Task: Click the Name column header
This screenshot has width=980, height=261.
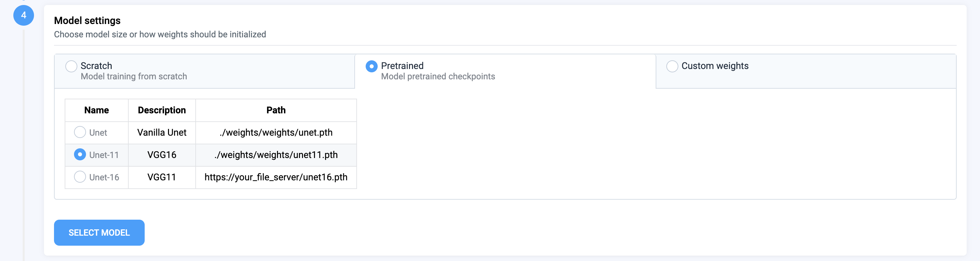Action: (97, 110)
